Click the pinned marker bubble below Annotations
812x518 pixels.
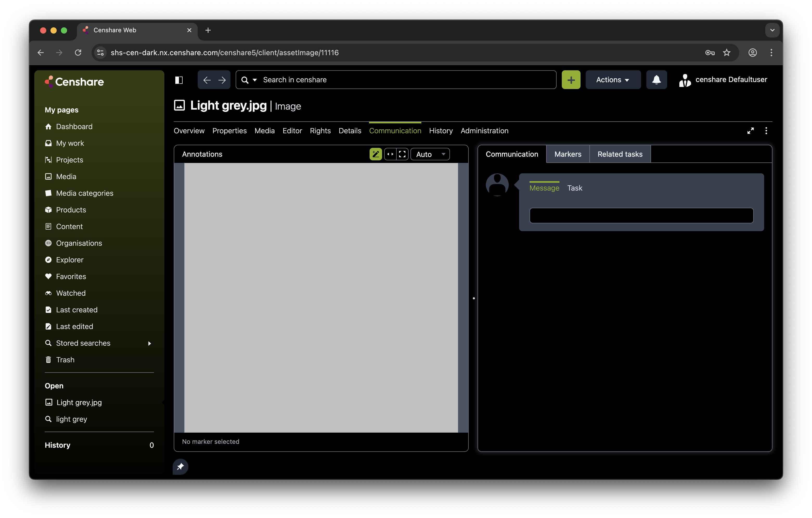[181, 467]
